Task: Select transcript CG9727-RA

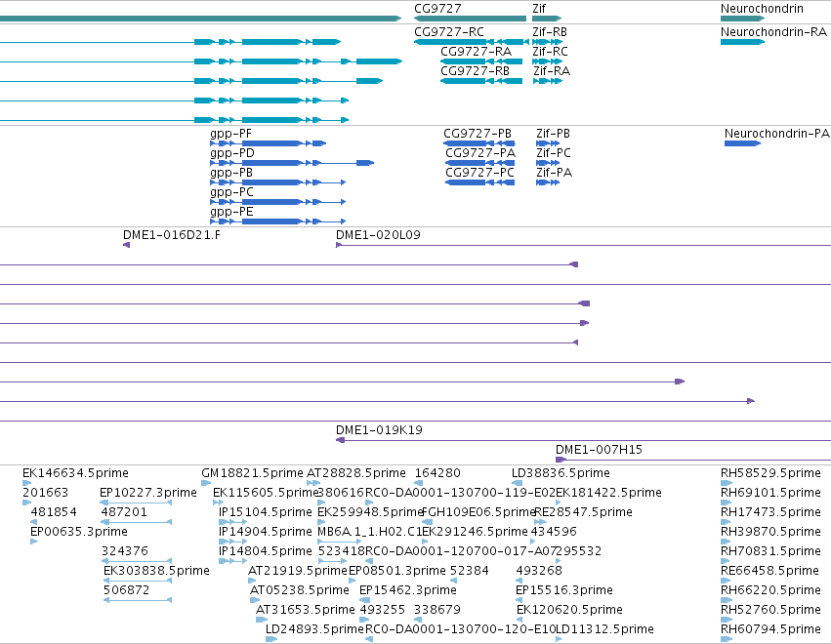Action: (476, 52)
